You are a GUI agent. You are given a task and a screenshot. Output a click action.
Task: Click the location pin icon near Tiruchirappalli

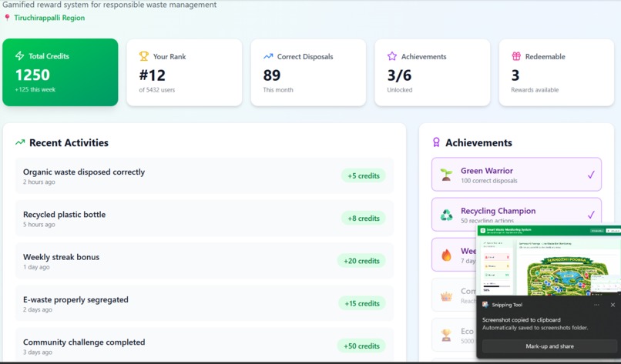(x=7, y=18)
